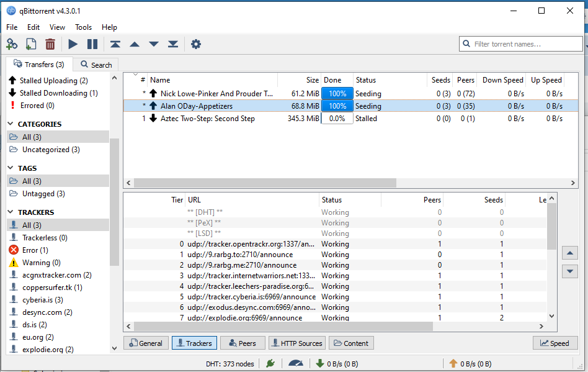Image resolution: width=588 pixels, height=372 pixels.
Task: Click the torrent list horizontal scrollbar
Action: (265, 183)
